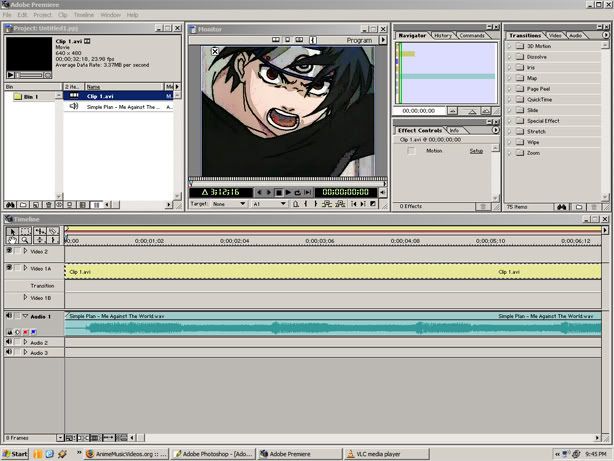
Task: Collapse the Audio 1 track
Action: (x=25, y=316)
